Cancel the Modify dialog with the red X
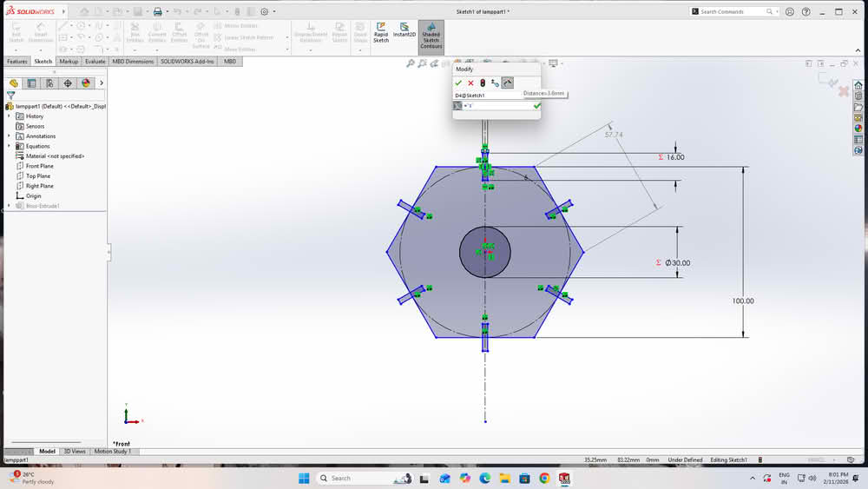868x489 pixels. point(470,83)
